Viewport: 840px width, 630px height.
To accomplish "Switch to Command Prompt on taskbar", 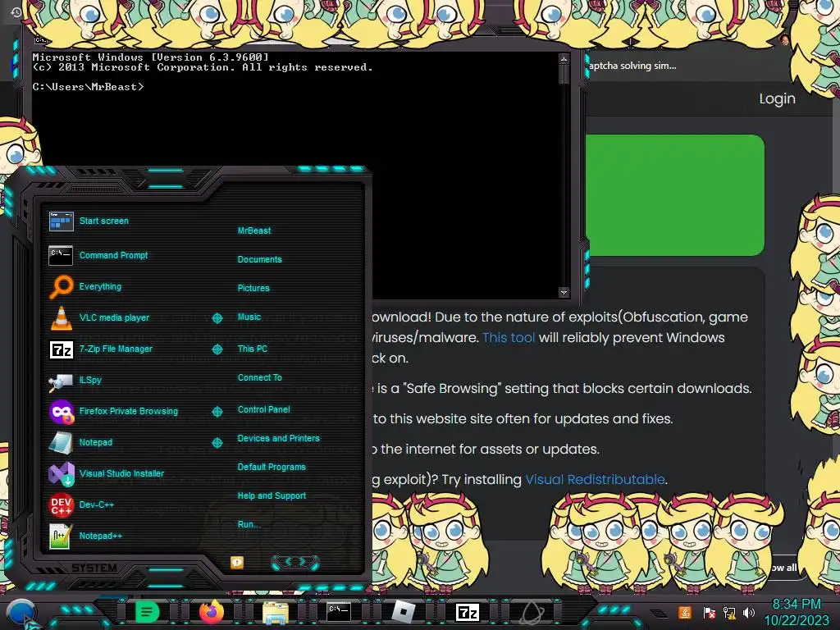I will [x=339, y=612].
